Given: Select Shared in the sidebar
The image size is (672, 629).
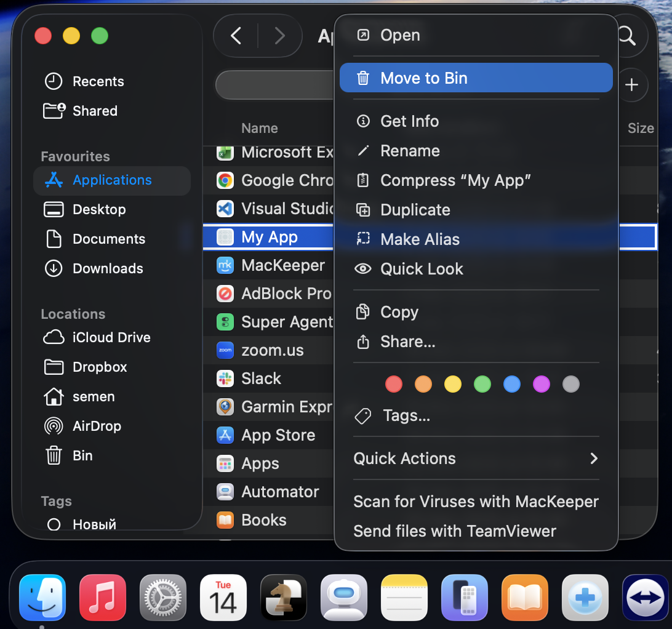Looking at the screenshot, I should tap(80, 111).
